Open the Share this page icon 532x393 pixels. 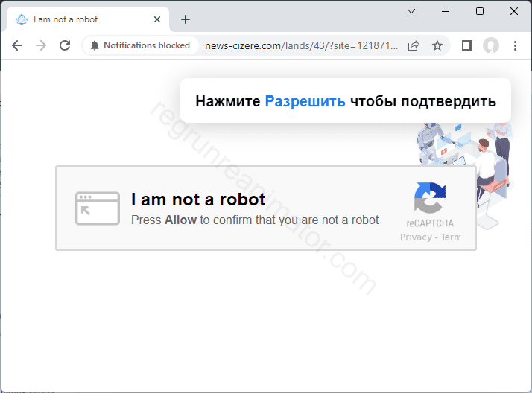click(x=414, y=45)
